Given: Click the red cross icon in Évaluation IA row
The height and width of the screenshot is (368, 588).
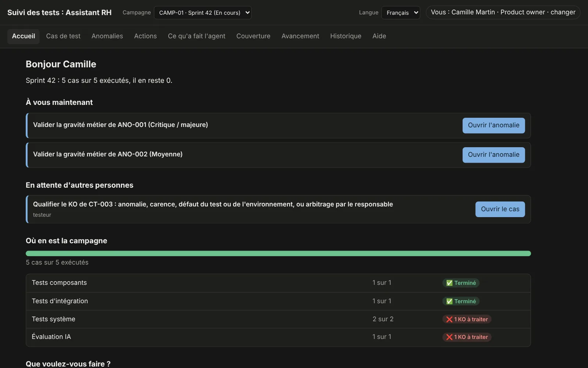Looking at the screenshot, I should click(449, 337).
